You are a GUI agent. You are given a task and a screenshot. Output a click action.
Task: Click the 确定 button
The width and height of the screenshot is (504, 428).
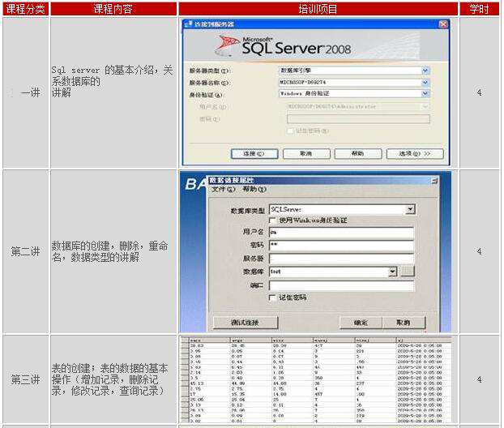tap(361, 323)
